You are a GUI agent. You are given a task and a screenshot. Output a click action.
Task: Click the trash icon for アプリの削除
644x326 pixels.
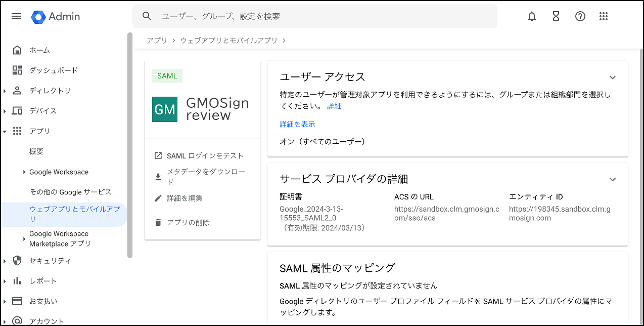pyautogui.click(x=158, y=222)
